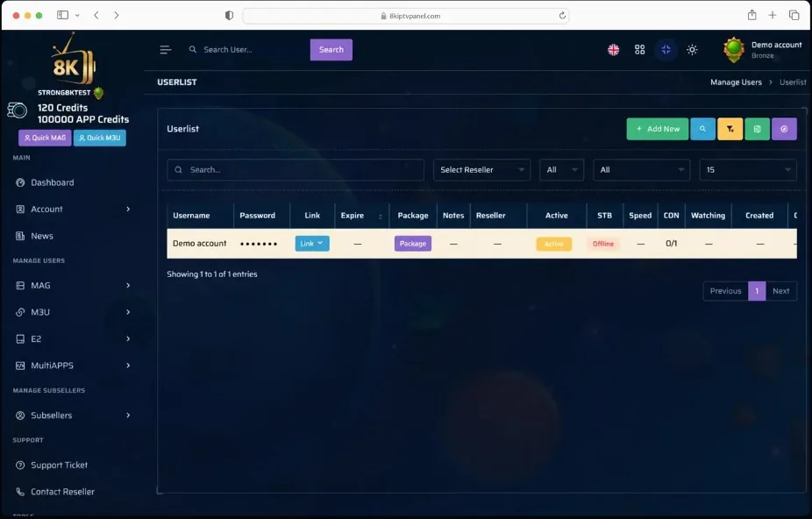The width and height of the screenshot is (812, 519).
Task: Click the credits coins icon
Action: coord(17,110)
